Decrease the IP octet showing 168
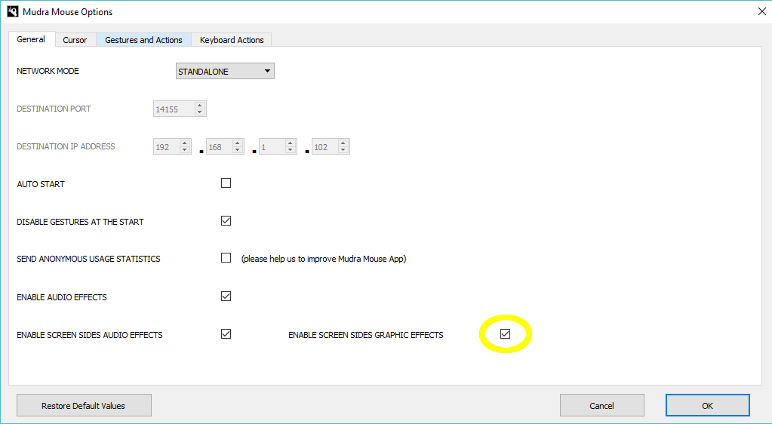This screenshot has height=424, width=772. 238,150
